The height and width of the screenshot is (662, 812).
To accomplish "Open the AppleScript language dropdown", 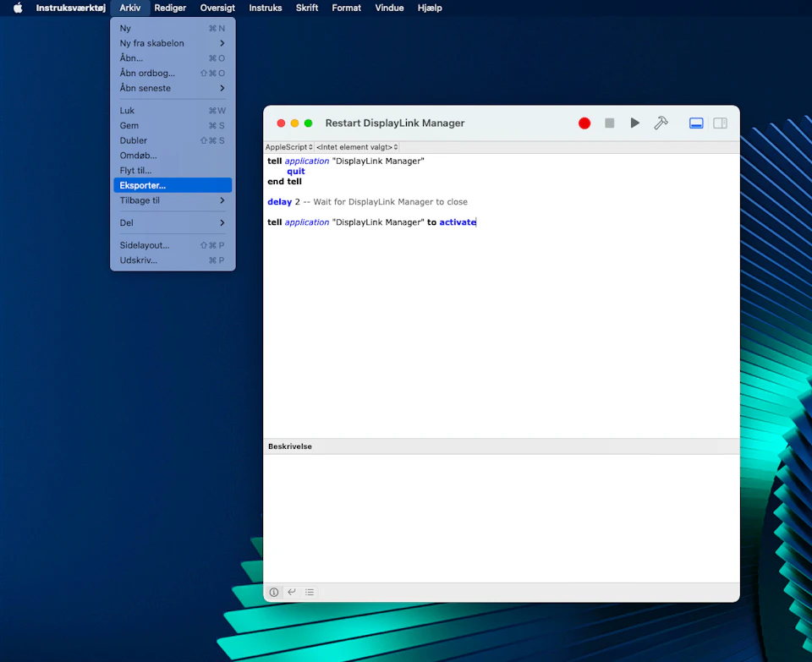I will point(289,147).
